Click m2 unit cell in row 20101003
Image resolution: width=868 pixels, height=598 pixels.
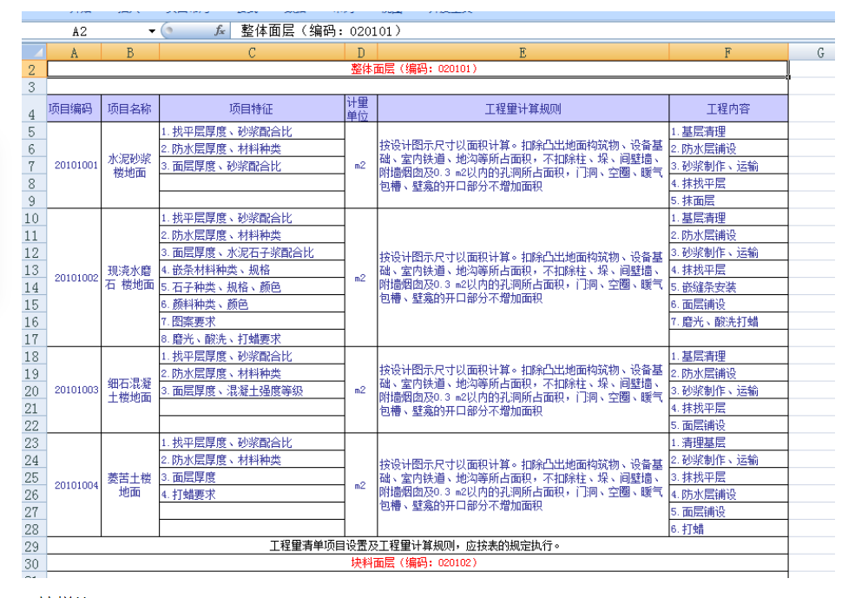tap(361, 391)
